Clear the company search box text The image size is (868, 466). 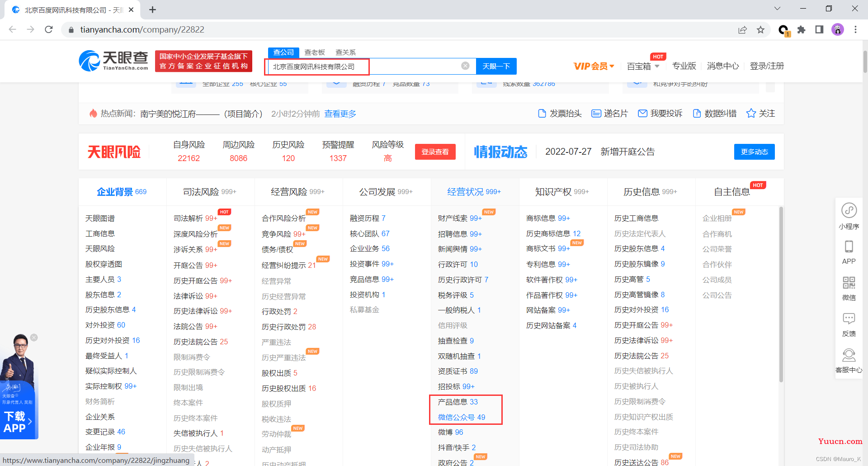465,66
